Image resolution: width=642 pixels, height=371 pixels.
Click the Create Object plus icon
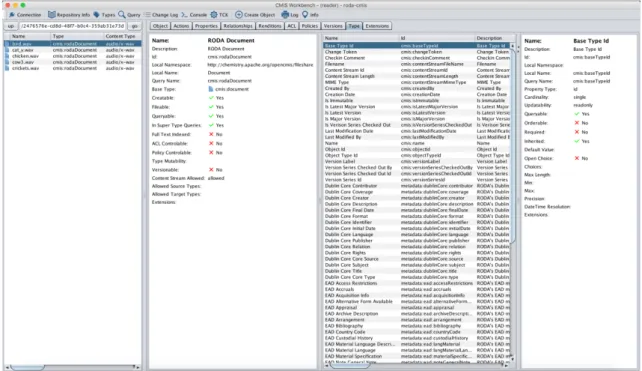point(239,15)
